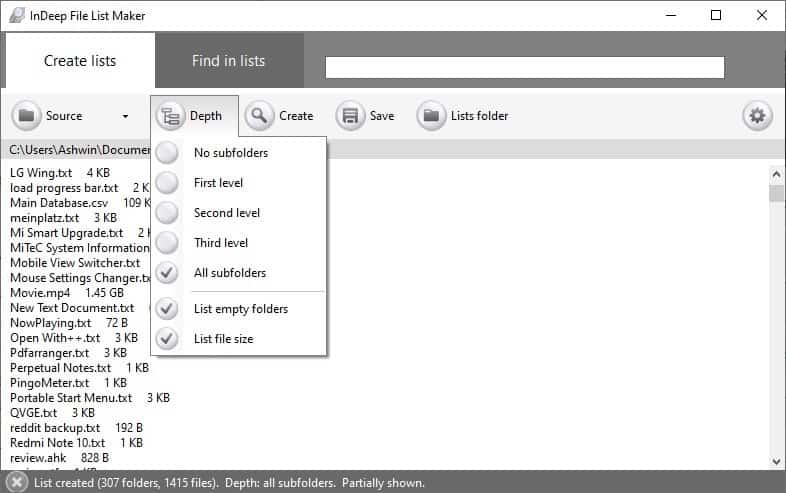Click scrollbar down arrow
This screenshot has height=493, width=786.
(x=776, y=461)
